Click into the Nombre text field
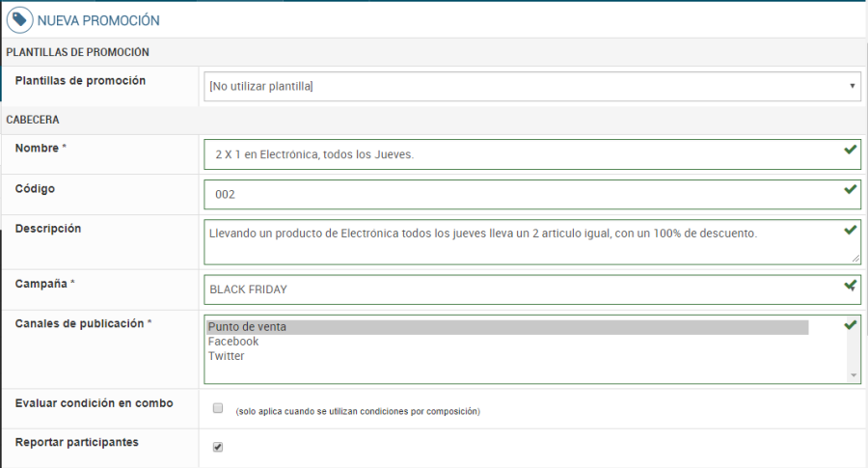868x468 pixels. coord(521,154)
